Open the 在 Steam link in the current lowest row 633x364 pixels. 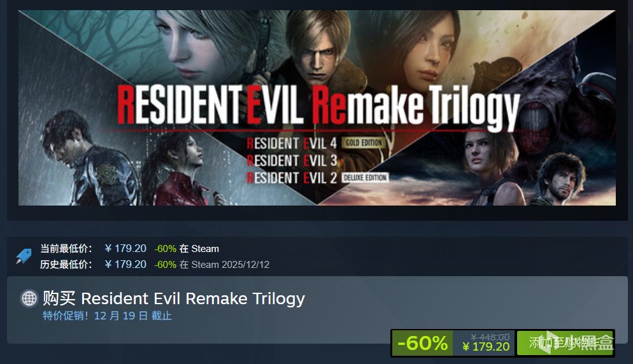point(199,249)
